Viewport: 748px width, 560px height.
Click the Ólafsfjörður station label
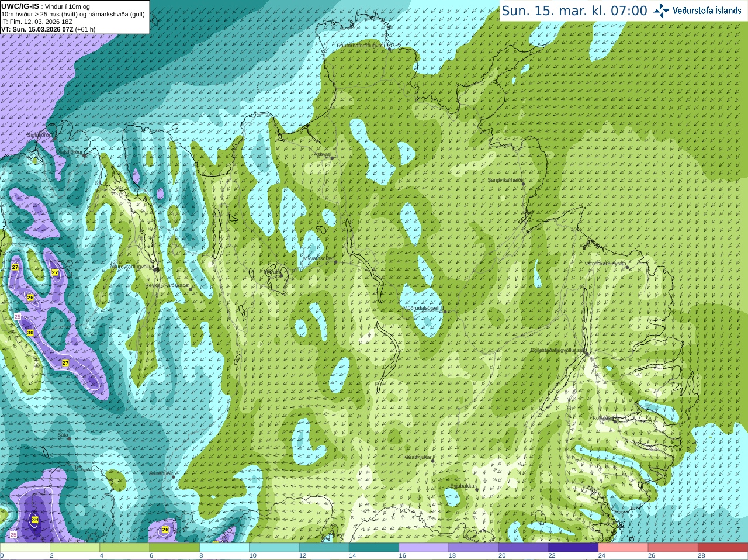(x=70, y=152)
